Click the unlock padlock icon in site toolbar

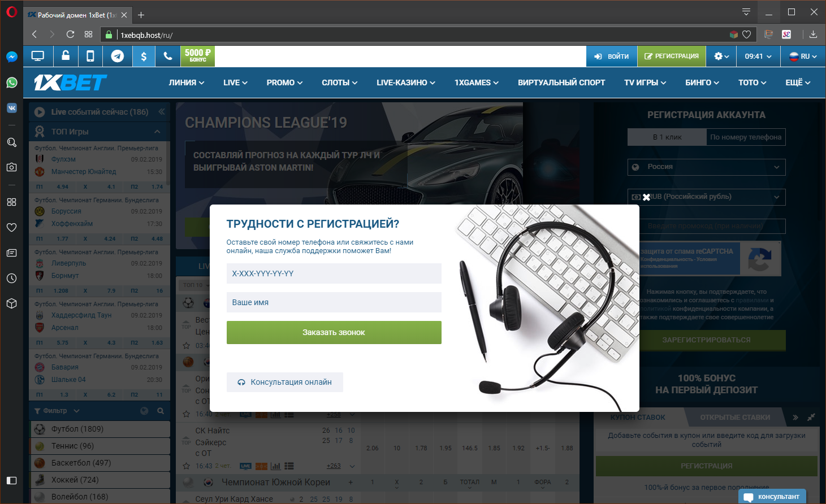(x=66, y=56)
